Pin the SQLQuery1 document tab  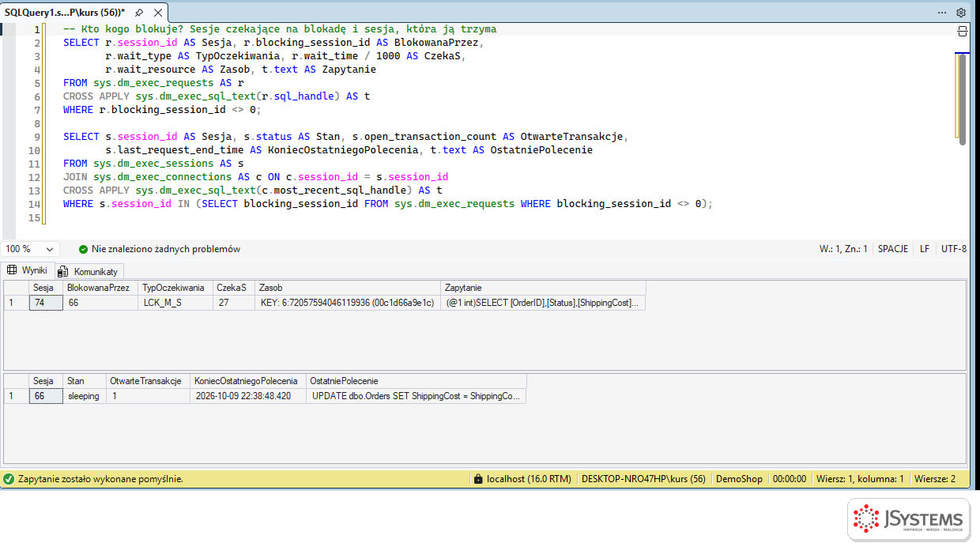[x=139, y=13]
